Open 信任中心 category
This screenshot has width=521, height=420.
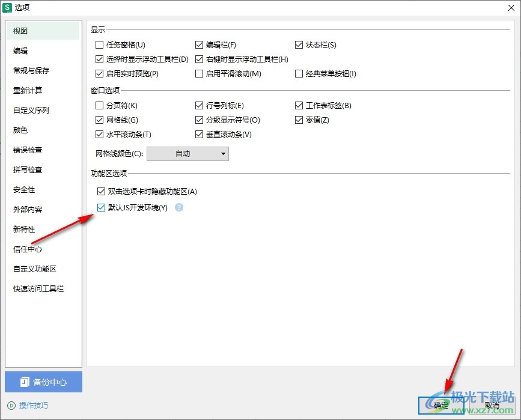tap(43, 249)
